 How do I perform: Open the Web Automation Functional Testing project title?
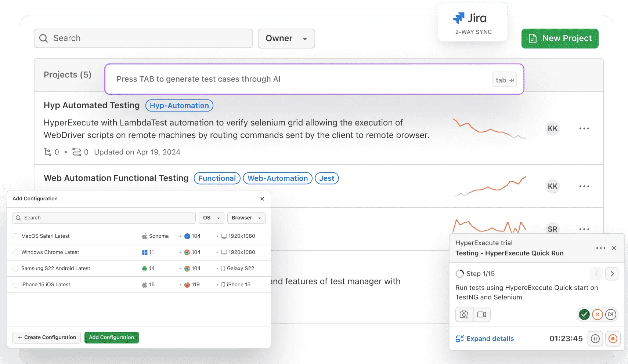116,178
